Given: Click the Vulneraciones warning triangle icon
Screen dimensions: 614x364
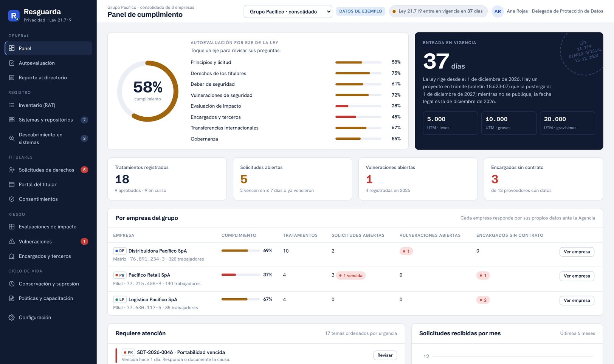Looking at the screenshot, I should point(12,241).
